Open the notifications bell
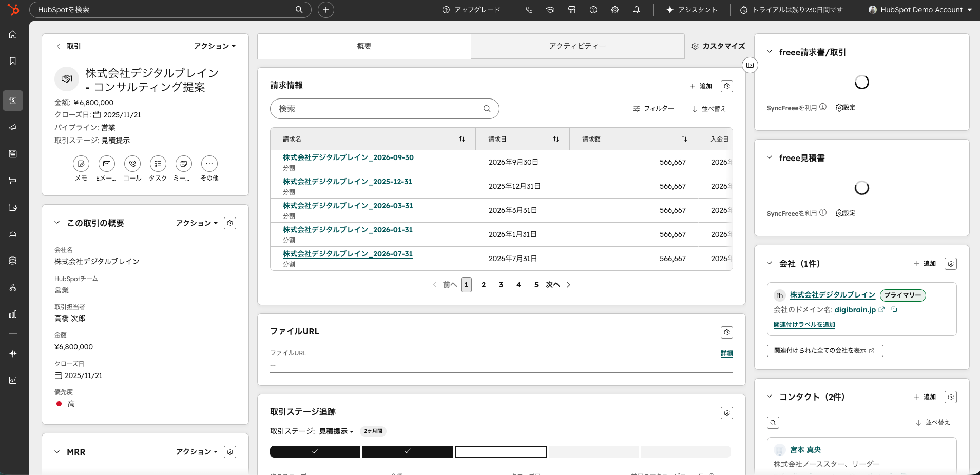Screen dimensions: 980x475 pyautogui.click(x=637, y=10)
